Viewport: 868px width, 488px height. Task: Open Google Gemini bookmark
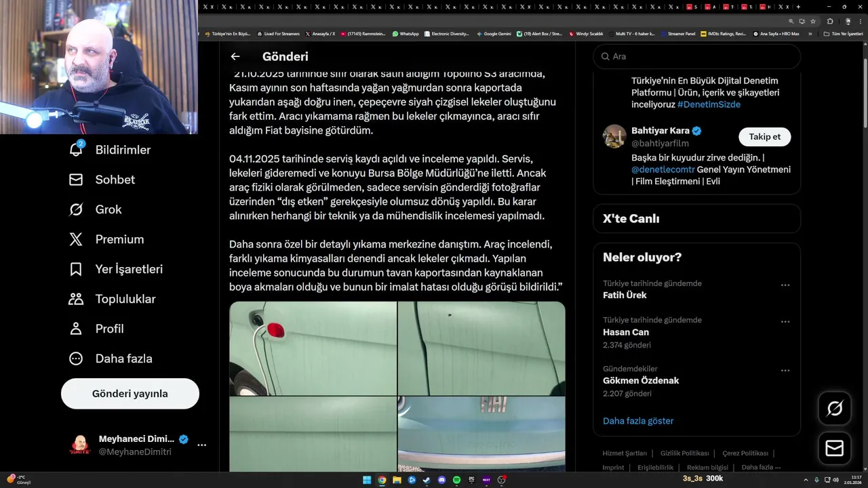pyautogui.click(x=494, y=33)
